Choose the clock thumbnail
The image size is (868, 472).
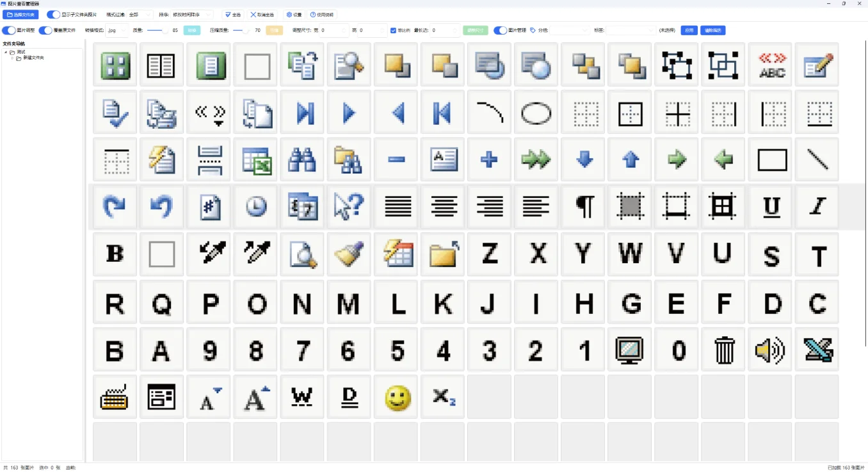tap(256, 207)
